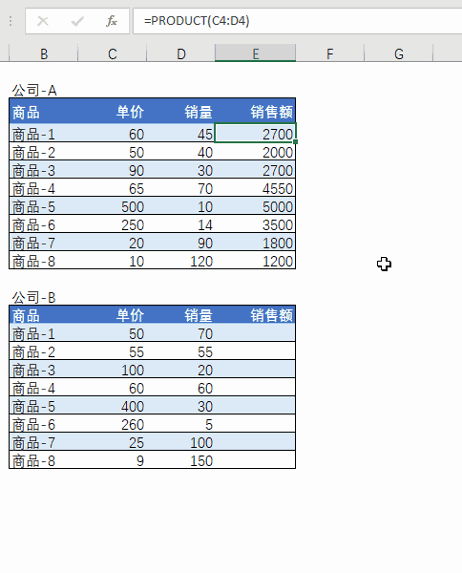Select the 商品 header in 公司-B table
The height and width of the screenshot is (573, 462).
[x=43, y=315]
